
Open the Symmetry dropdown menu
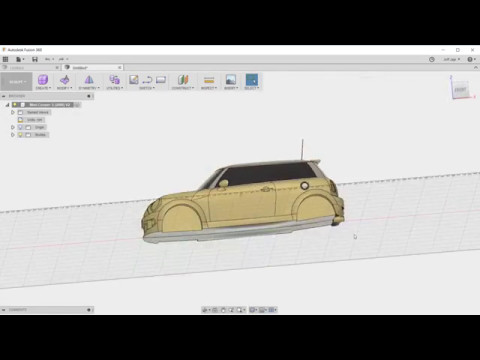tap(89, 88)
